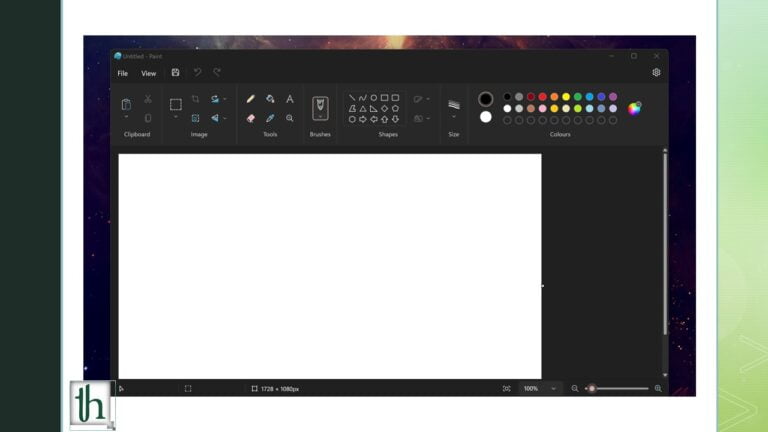This screenshot has height=432, width=768.
Task: Select the Curve shape
Action: pos(362,97)
